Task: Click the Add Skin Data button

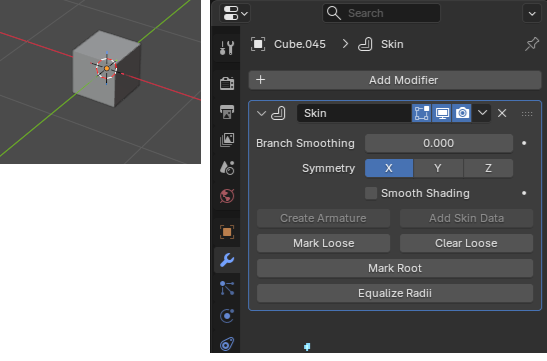Action: click(x=466, y=218)
